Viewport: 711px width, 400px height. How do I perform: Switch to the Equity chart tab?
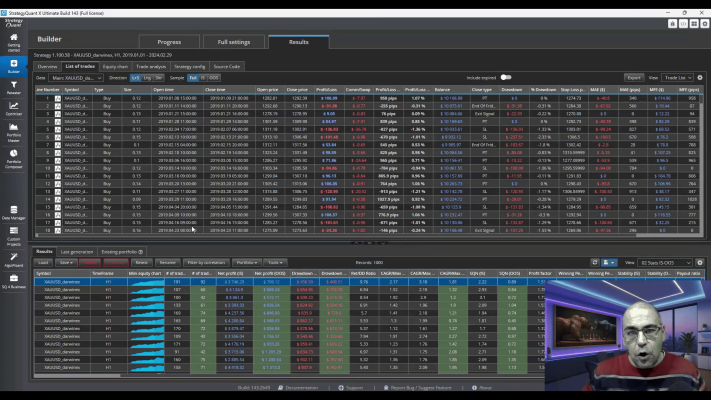(x=115, y=67)
